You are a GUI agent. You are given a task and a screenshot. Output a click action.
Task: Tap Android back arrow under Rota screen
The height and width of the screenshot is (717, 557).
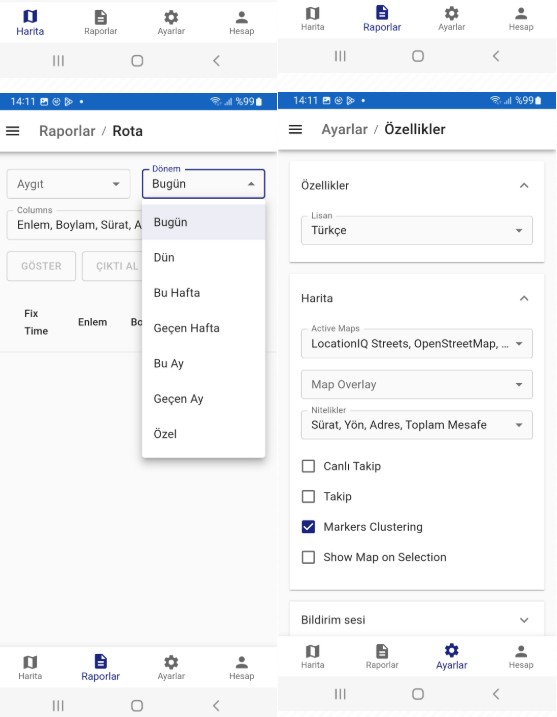pos(216,705)
